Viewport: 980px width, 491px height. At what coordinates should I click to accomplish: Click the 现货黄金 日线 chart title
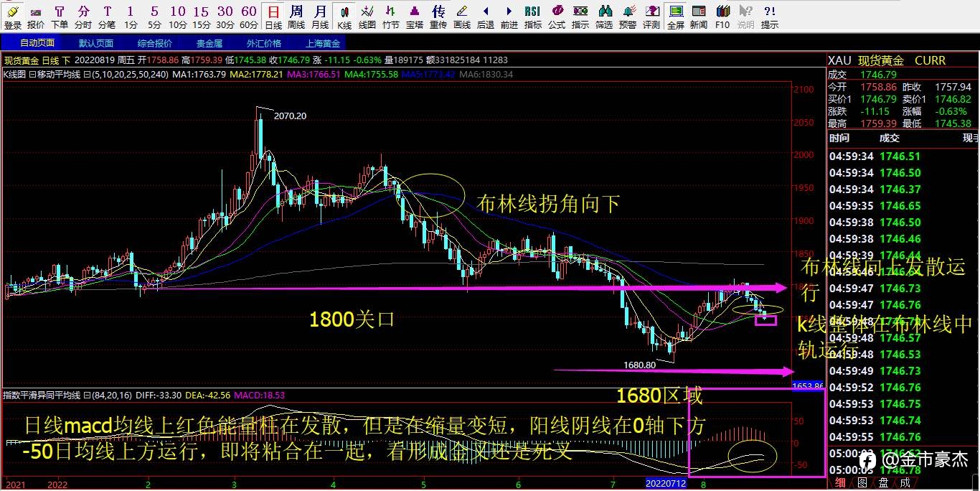37,61
